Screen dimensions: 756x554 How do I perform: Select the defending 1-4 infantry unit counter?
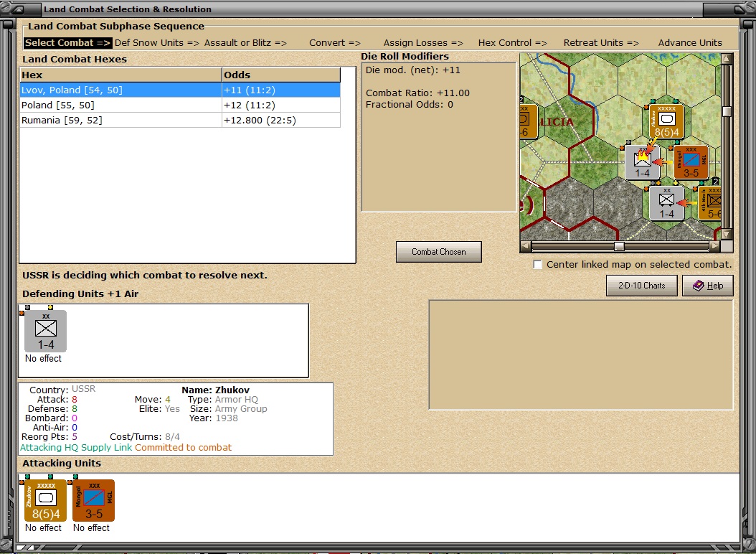click(45, 331)
